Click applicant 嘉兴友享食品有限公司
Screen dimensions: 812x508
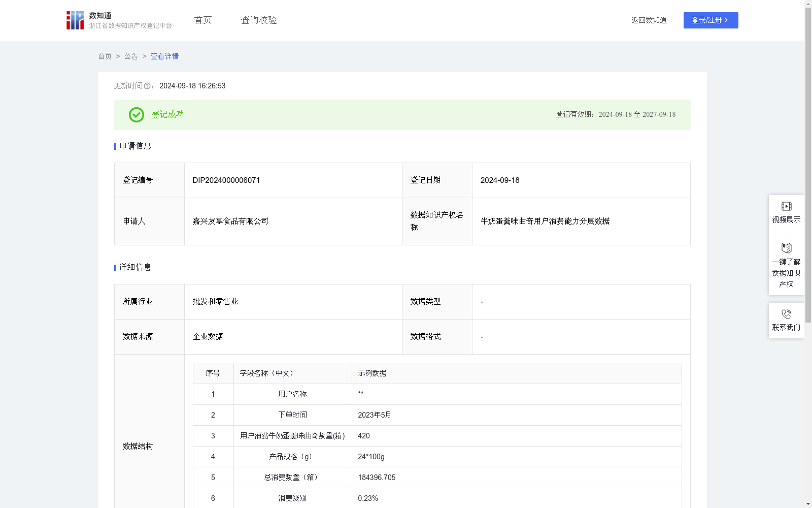click(x=230, y=221)
